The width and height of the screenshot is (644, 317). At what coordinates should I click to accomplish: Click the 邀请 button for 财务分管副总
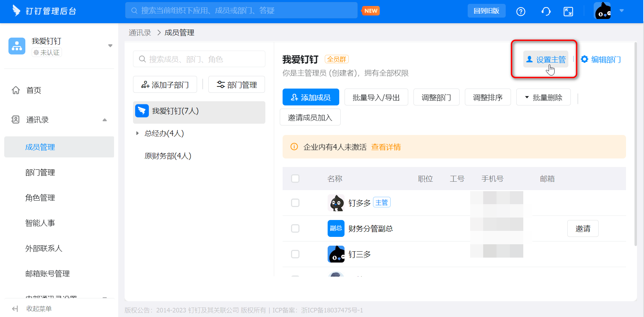583,228
